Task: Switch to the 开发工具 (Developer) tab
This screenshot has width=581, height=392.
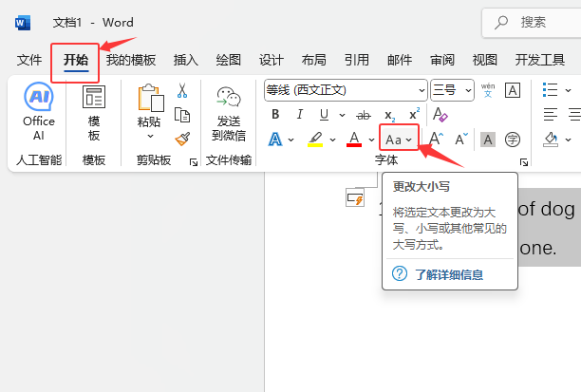Action: [x=540, y=60]
